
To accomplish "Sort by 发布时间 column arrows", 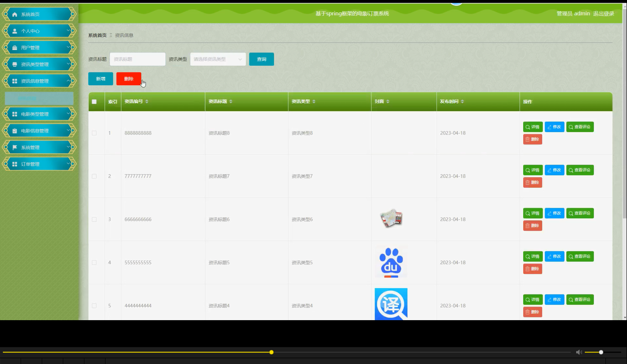I will [462, 101].
